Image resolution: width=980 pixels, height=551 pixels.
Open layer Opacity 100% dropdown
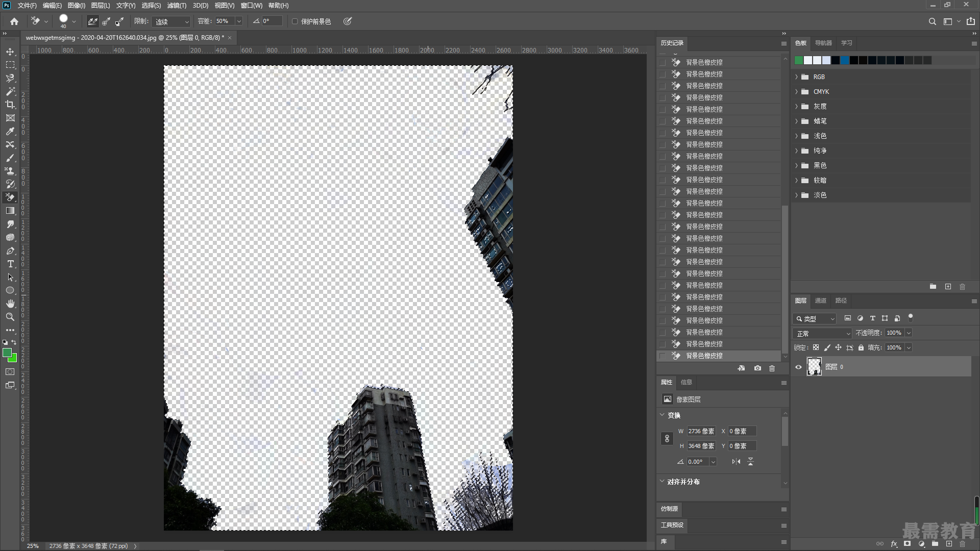[909, 333]
